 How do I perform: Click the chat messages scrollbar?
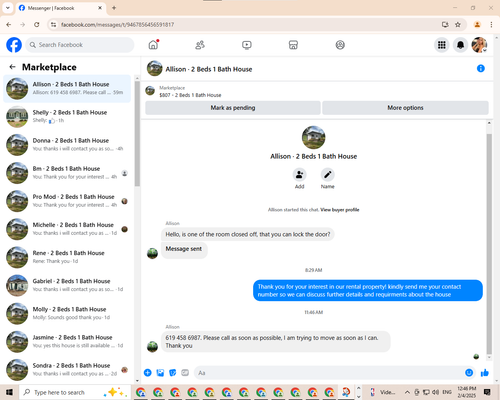coord(489,244)
